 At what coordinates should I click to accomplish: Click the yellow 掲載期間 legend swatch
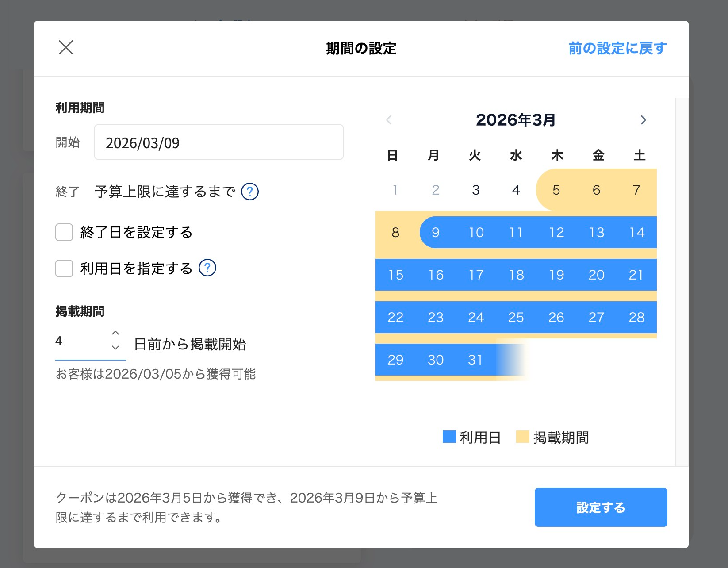(x=522, y=437)
